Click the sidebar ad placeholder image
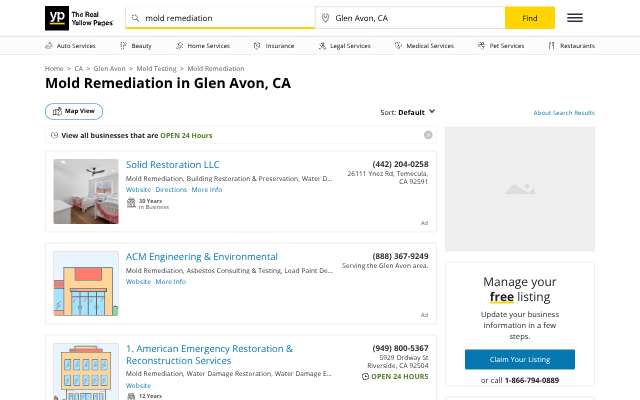Screen dimensions: 640x400 point(520,189)
